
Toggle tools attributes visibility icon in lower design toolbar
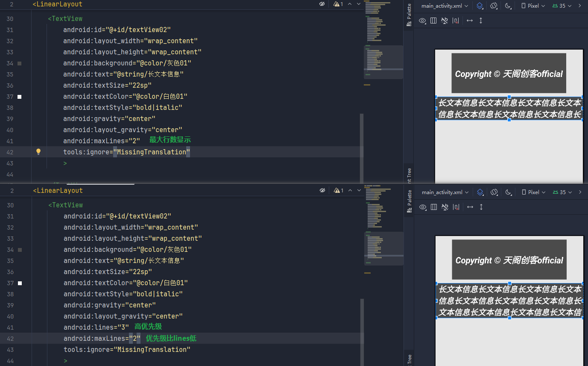tap(445, 207)
